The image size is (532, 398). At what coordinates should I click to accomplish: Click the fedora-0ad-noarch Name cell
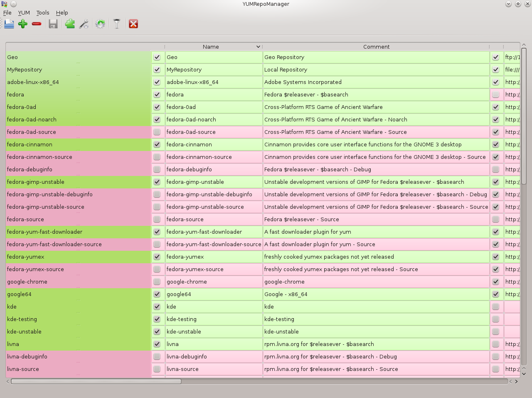(x=214, y=119)
